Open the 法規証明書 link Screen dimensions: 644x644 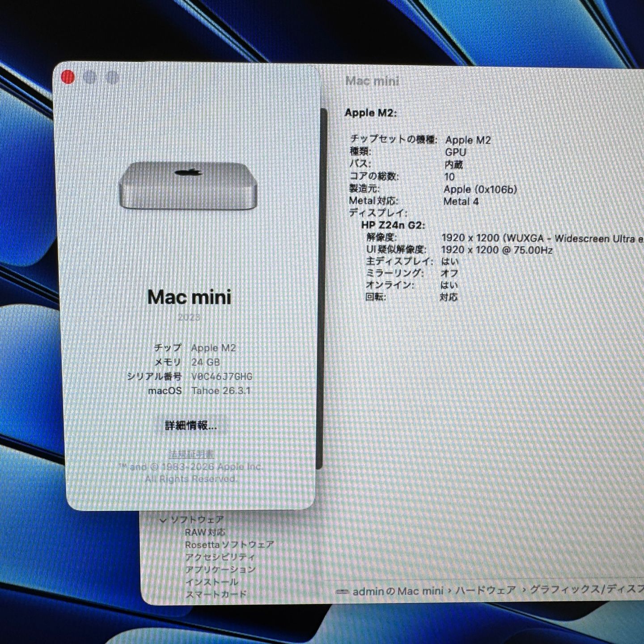click(191, 454)
